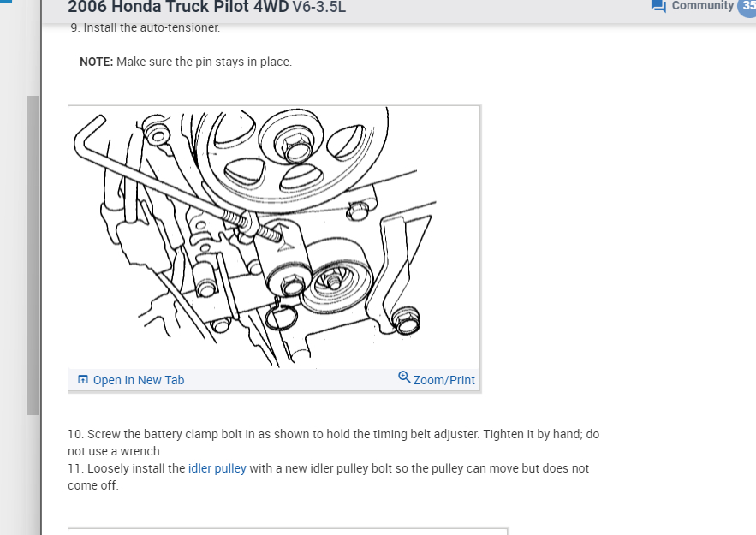The height and width of the screenshot is (535, 756).
Task: Open the Community chat bubble icon
Action: click(x=658, y=6)
